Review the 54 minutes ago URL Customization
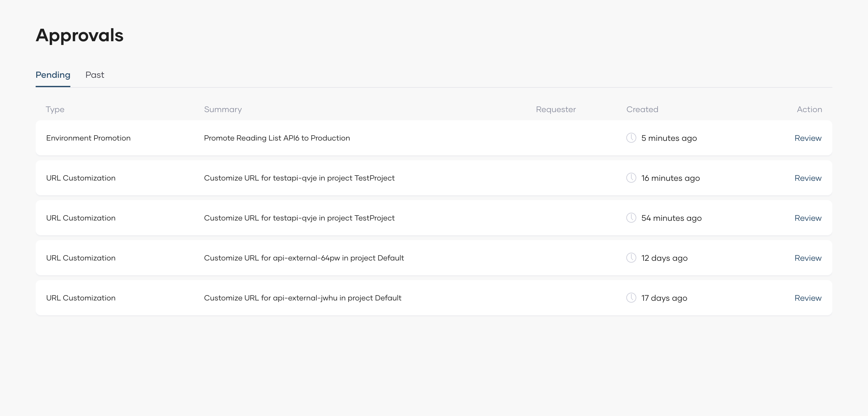Image resolution: width=868 pixels, height=416 pixels. [808, 218]
